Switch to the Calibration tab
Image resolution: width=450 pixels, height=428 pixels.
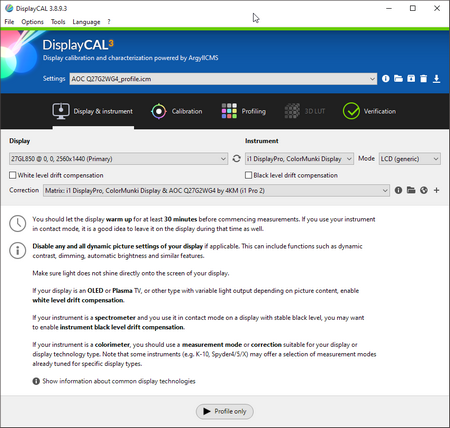pos(177,111)
